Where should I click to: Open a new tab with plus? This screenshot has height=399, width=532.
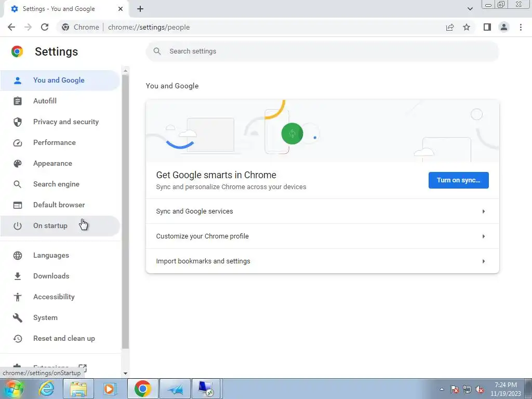[x=140, y=9]
